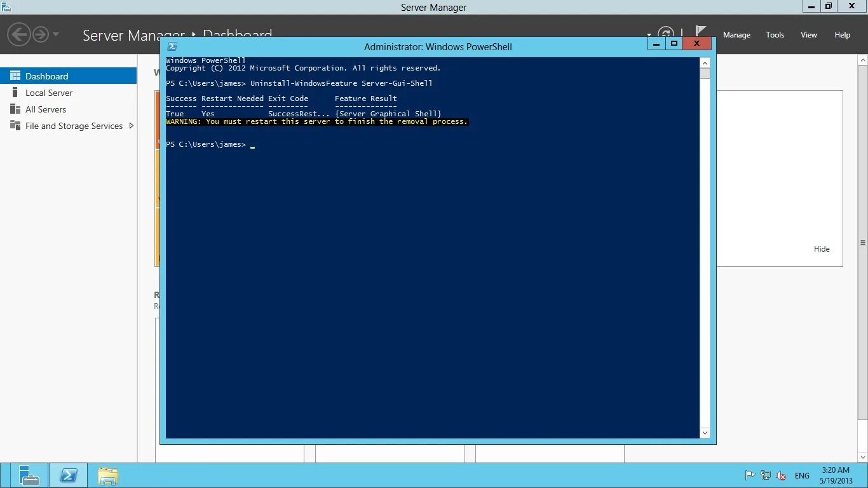868x488 pixels.
Task: Click the Server Manager forward arrow button
Action: coord(41,34)
